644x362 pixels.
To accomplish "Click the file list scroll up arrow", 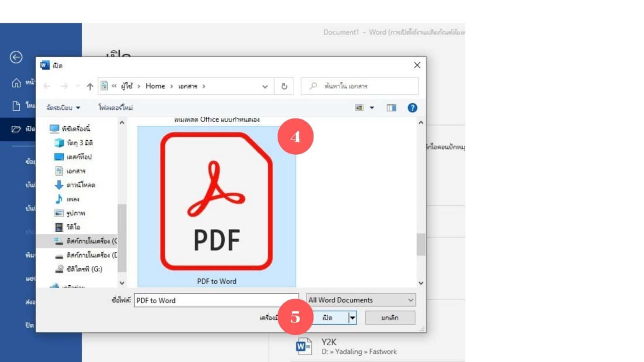I will (x=421, y=122).
